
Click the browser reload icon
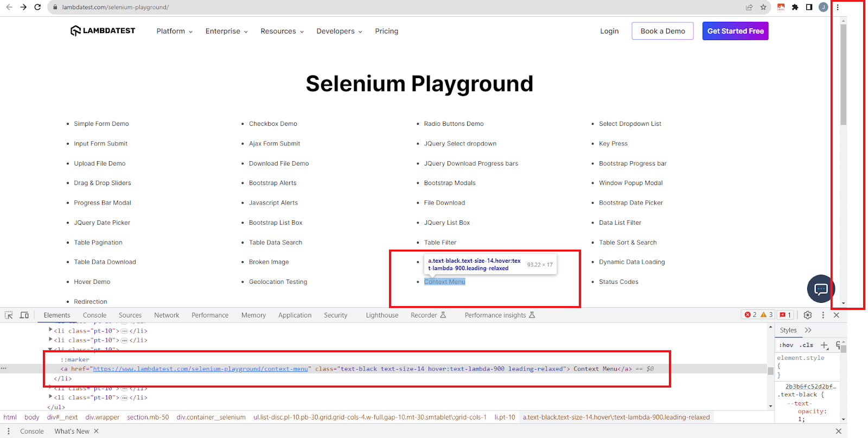coord(37,7)
